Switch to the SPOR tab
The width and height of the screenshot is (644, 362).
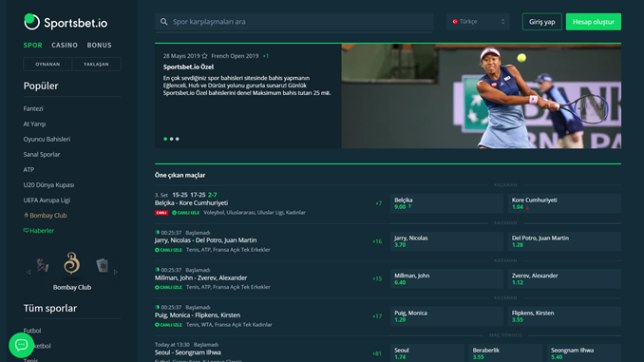[33, 46]
